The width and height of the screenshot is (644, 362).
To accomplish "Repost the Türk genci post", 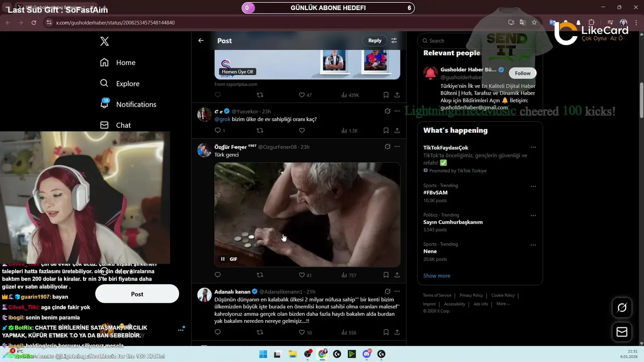I will tap(260, 275).
